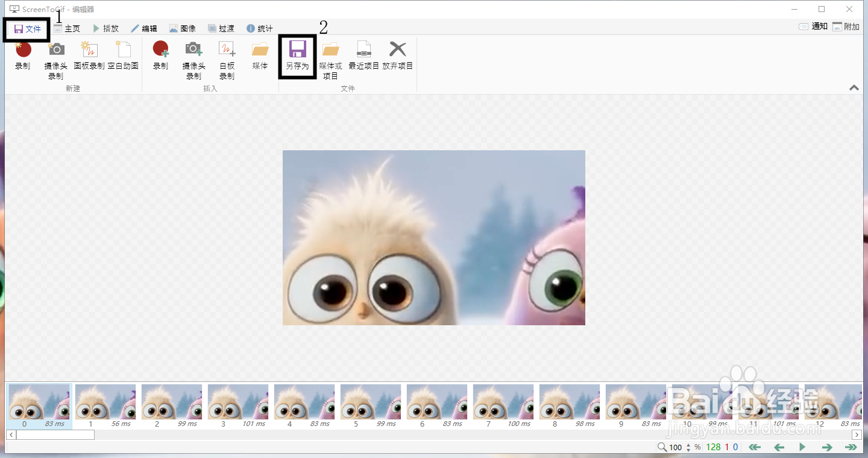Go to the next frame
Viewport: 868px width, 458px height.
click(x=827, y=447)
